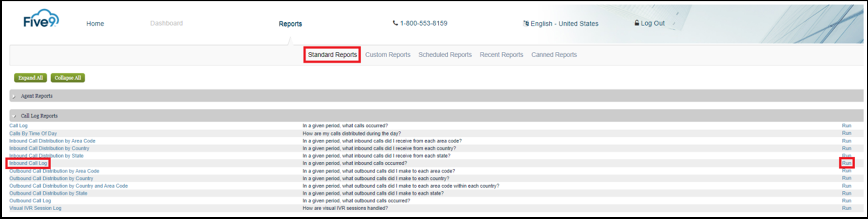Open Outbound Call Distribution by Area Code
This screenshot has height=219, width=868.
54,171
